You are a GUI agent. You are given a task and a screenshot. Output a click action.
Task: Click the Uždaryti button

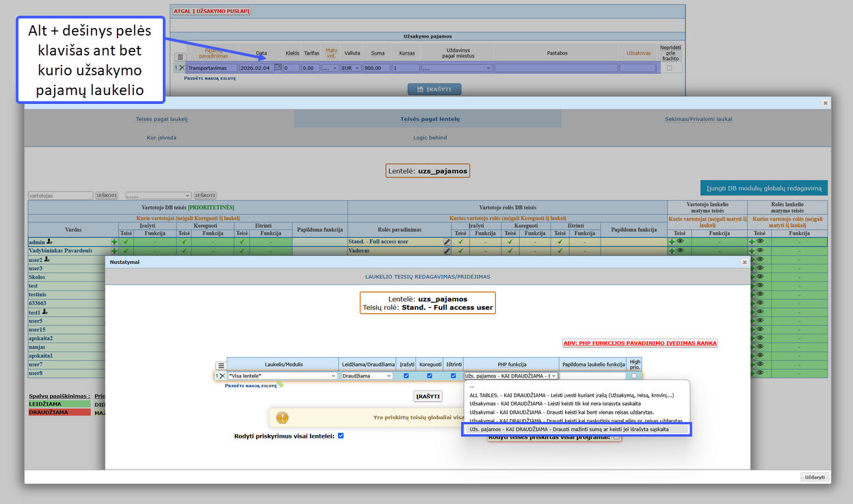click(815, 477)
